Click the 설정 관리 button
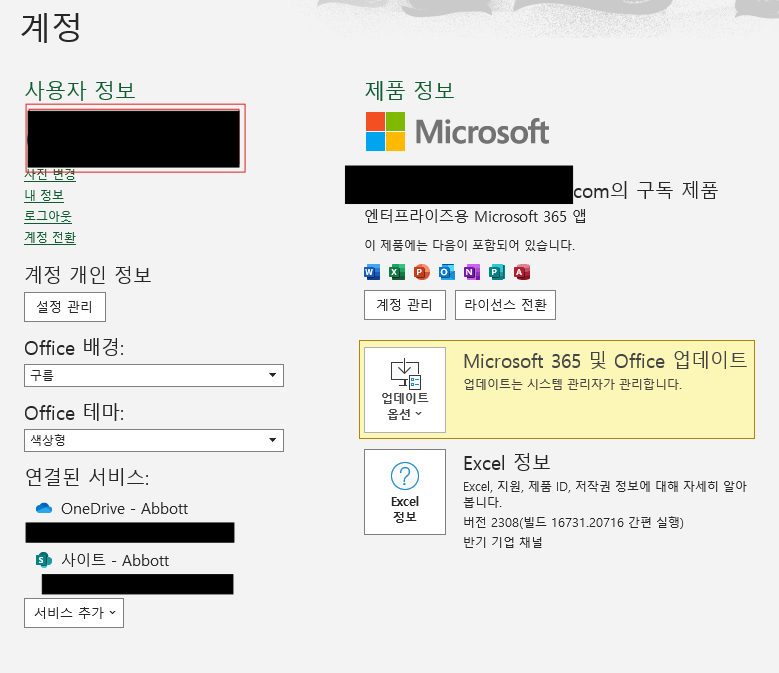Screen dimensions: 779x673 (x=65, y=307)
